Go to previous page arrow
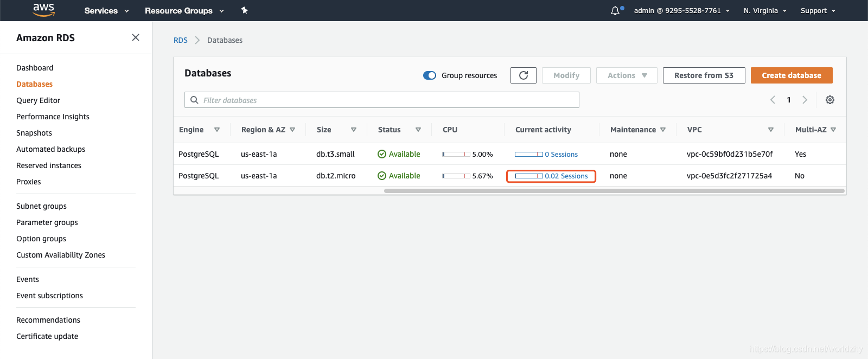The image size is (868, 359). click(773, 100)
